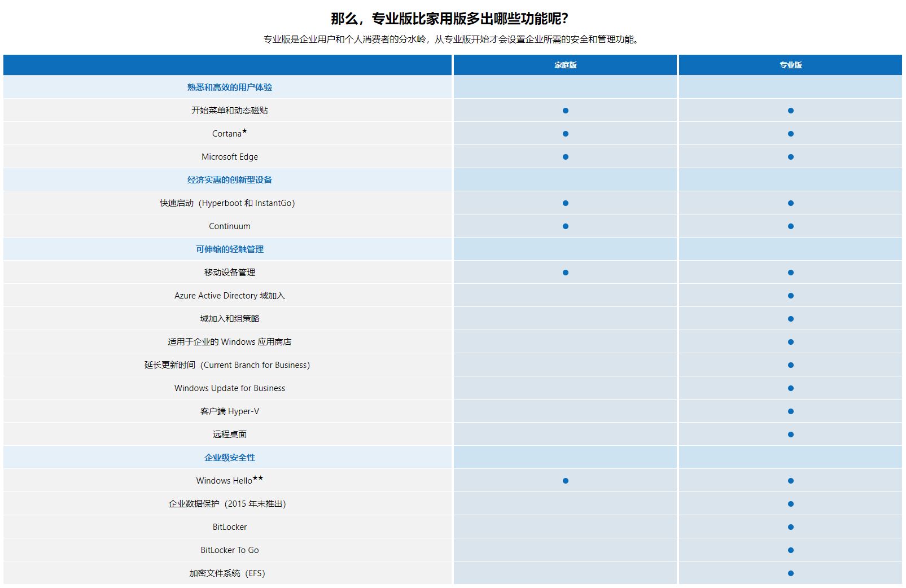The width and height of the screenshot is (906, 588).
Task: Click the Pro dot for Microsoft Edge
Action: coord(791,156)
